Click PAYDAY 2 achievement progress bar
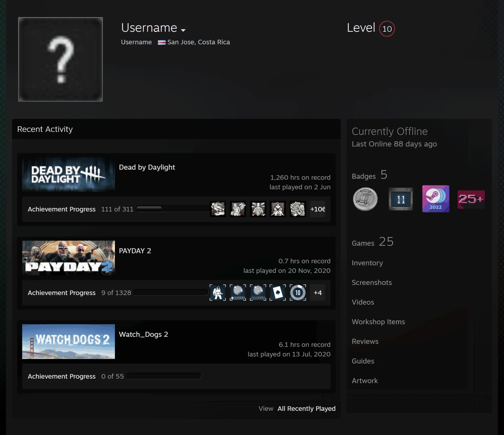 point(171,292)
